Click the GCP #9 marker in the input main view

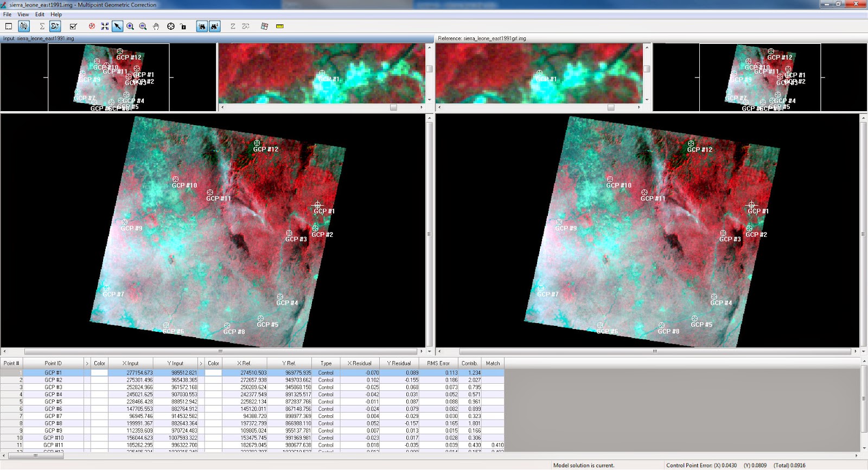(x=125, y=222)
